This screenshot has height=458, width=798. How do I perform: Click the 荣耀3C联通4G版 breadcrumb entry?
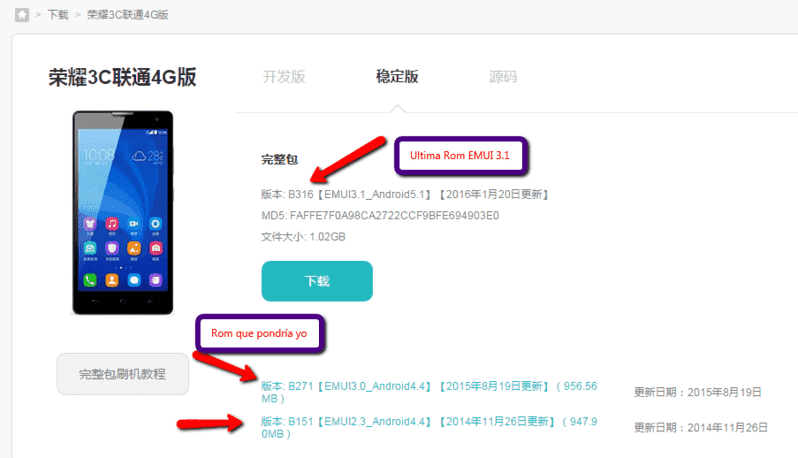tap(128, 15)
